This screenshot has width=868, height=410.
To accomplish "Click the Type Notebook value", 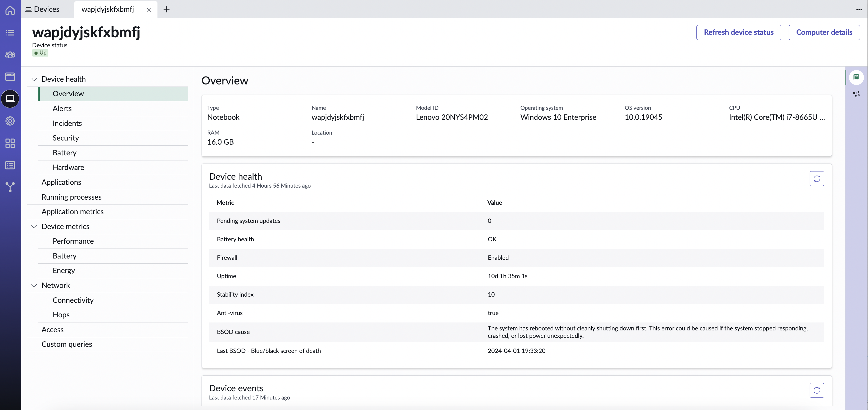I will 224,117.
